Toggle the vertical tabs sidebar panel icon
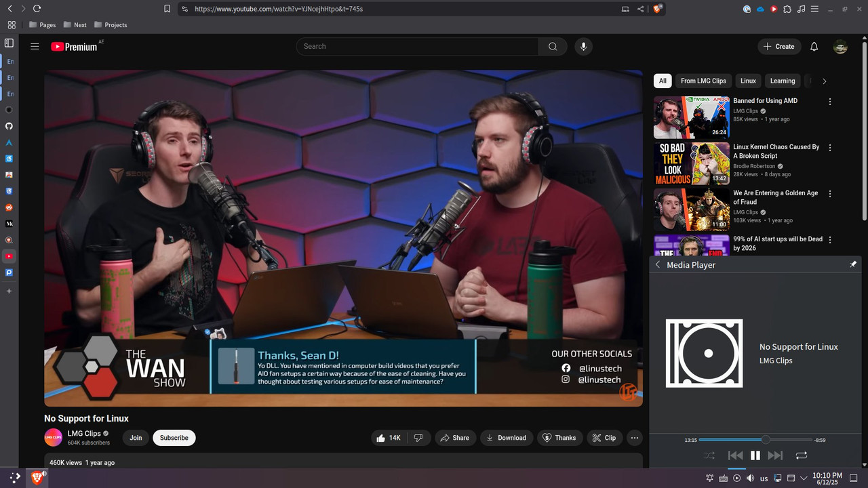 pos(9,43)
